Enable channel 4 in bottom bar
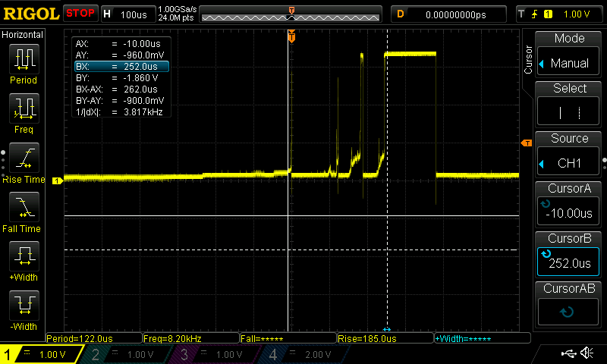This screenshot has width=607, height=364. tap(303, 354)
